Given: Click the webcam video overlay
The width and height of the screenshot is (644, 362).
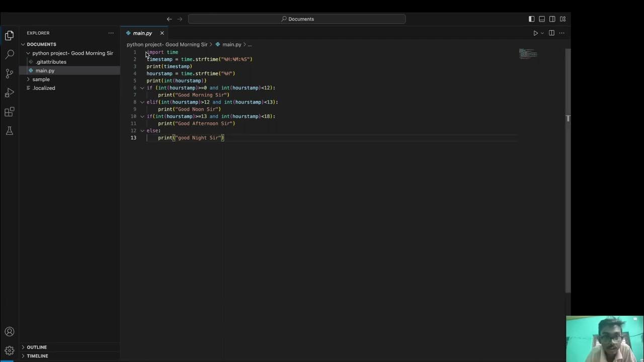Looking at the screenshot, I should tap(605, 338).
